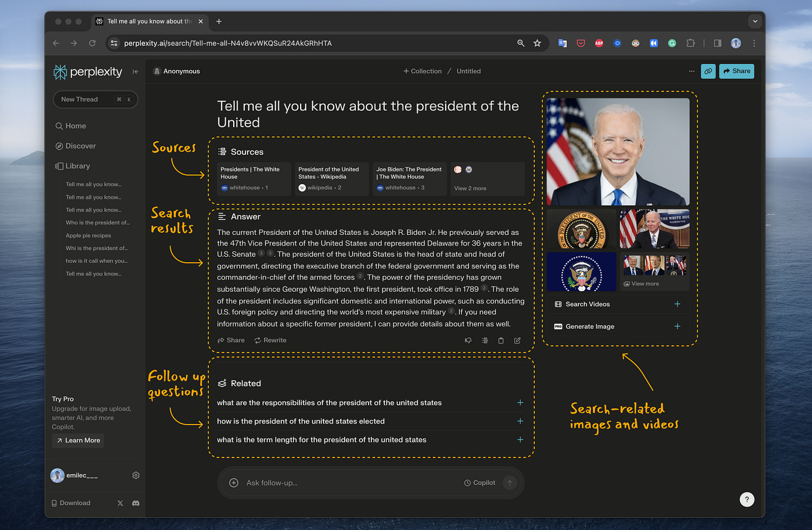This screenshot has width=812, height=530.
Task: Expand View 2 more sources
Action: [487, 179]
